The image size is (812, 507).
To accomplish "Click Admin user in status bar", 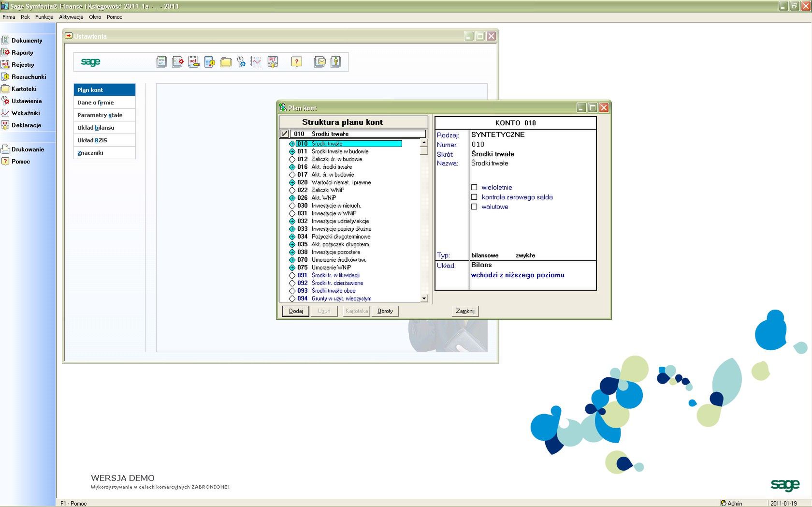I will tap(731, 503).
